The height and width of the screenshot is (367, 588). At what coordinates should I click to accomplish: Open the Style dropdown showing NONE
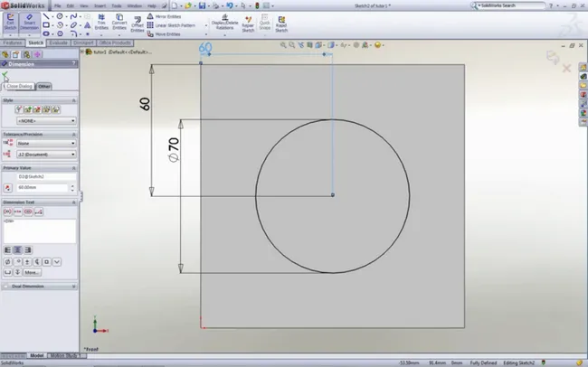46,121
